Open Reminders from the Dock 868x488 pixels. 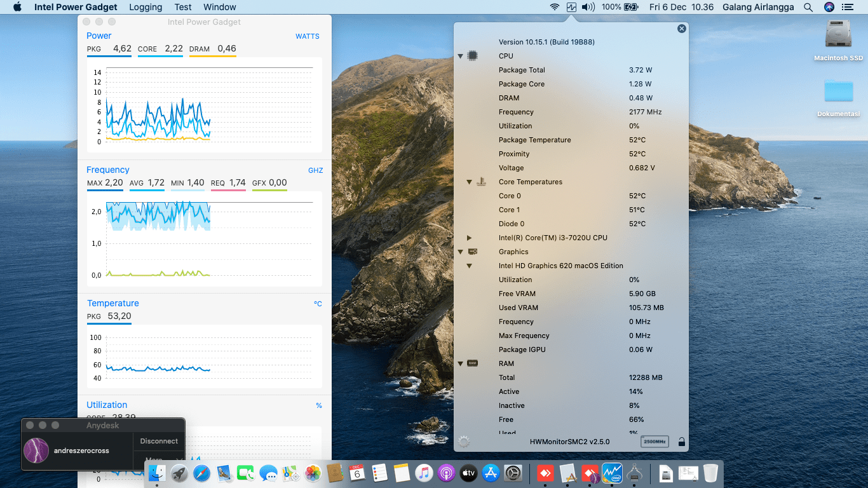pyautogui.click(x=379, y=473)
